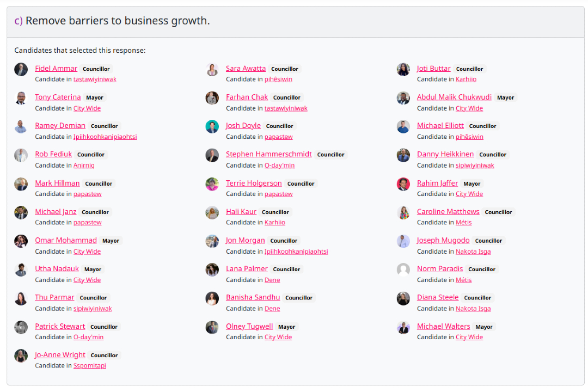Screen dimensions: 588x392
Task: Click Councillor badge next to Lana Palmer
Action: 286,269
